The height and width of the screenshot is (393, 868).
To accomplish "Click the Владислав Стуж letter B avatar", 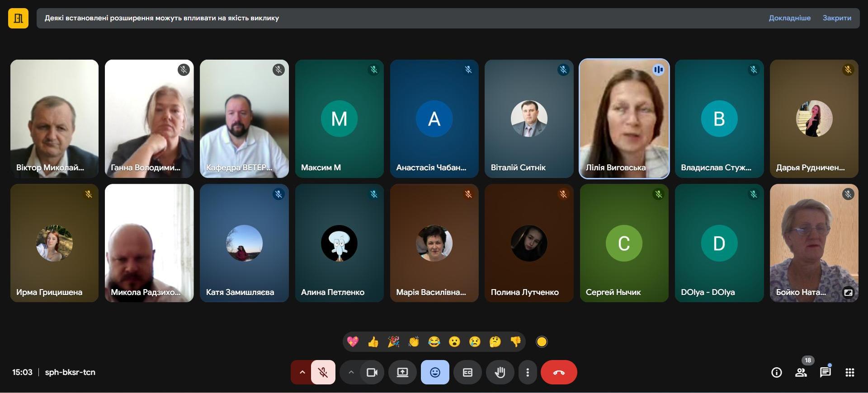I will (x=719, y=119).
